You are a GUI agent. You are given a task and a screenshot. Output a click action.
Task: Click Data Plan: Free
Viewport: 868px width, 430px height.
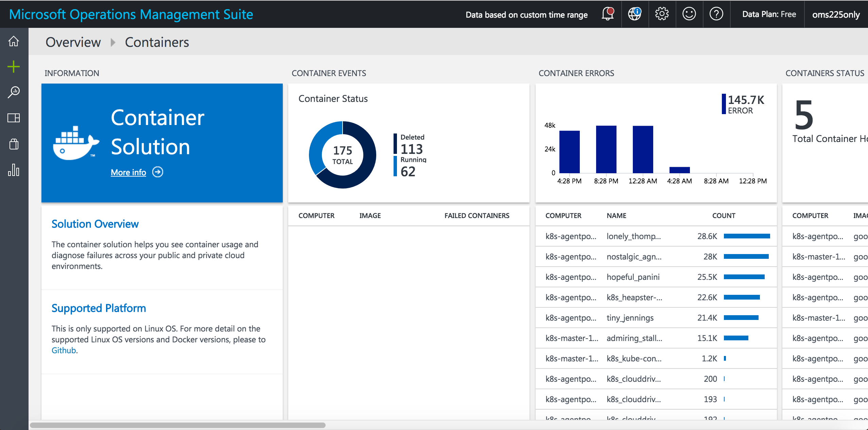[769, 14]
